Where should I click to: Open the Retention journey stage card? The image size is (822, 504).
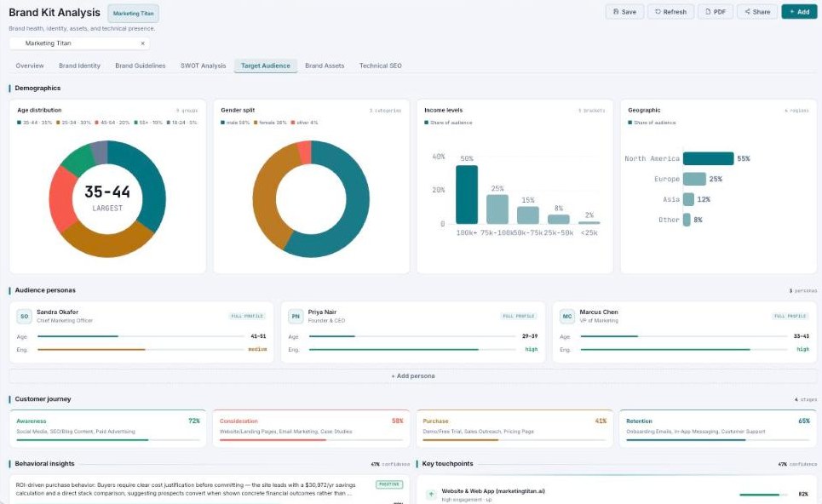718,428
